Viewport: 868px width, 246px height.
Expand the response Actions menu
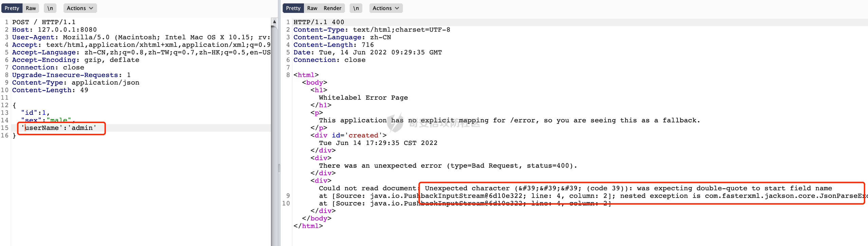pos(386,8)
